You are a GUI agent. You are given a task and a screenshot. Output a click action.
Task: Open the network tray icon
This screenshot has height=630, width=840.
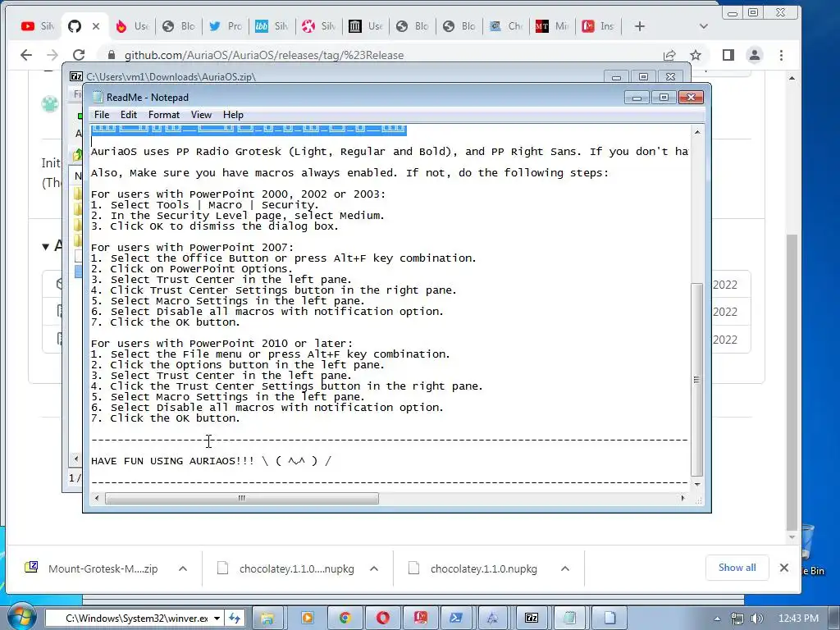point(737,619)
